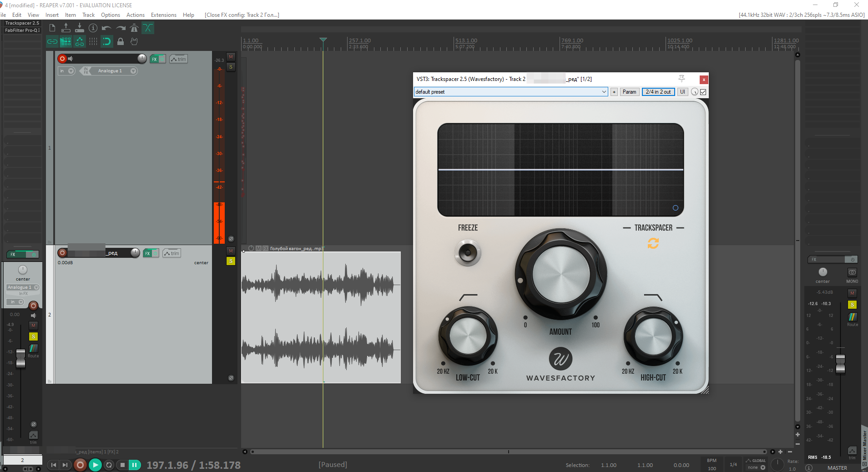Open project settings info icon
The width and height of the screenshot is (868, 472).
tap(93, 28)
